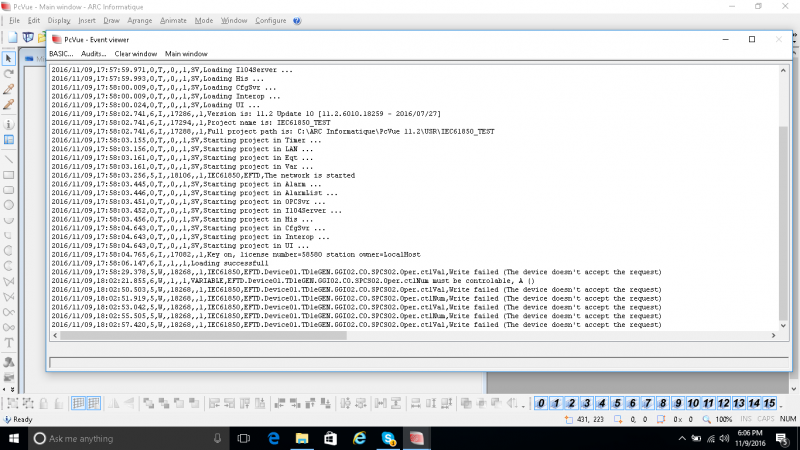Select the network is started log line
This screenshot has height=450, width=800.
(203, 175)
